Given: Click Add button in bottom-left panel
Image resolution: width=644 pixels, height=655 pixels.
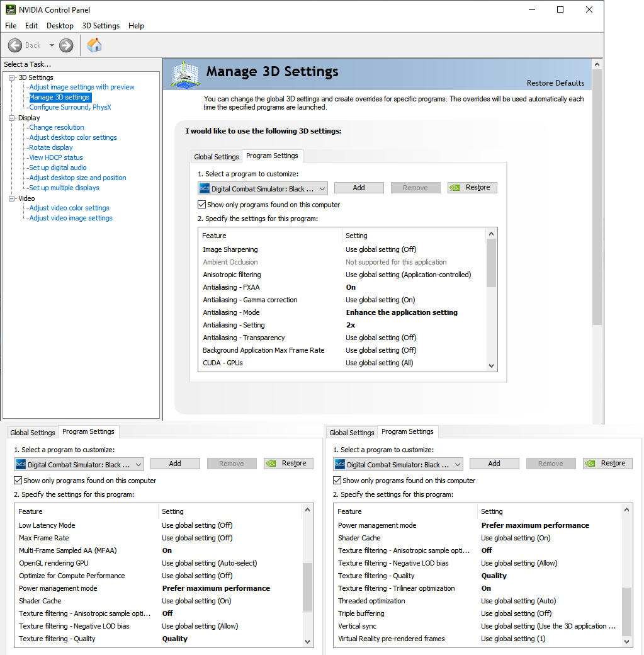Looking at the screenshot, I should click(x=175, y=464).
